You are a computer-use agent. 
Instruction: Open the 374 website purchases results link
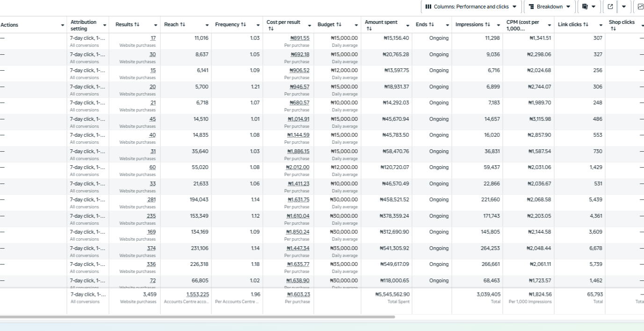151,248
